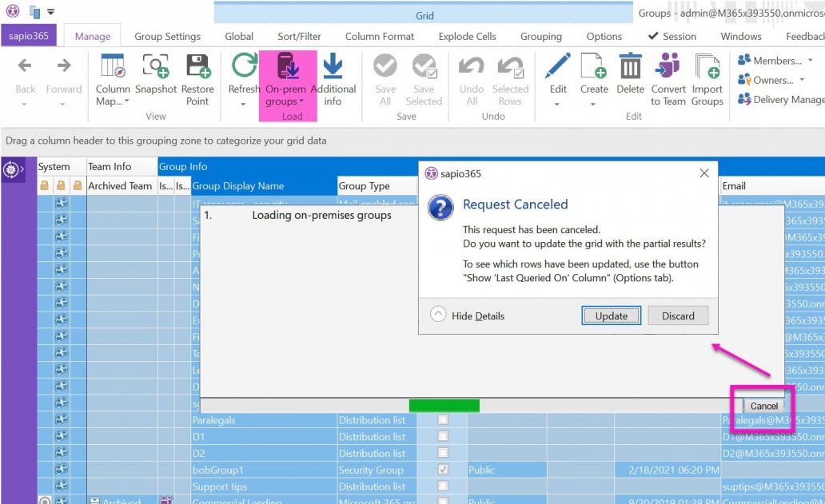Click the quick access window icon
The image size is (825, 504).
(34, 11)
